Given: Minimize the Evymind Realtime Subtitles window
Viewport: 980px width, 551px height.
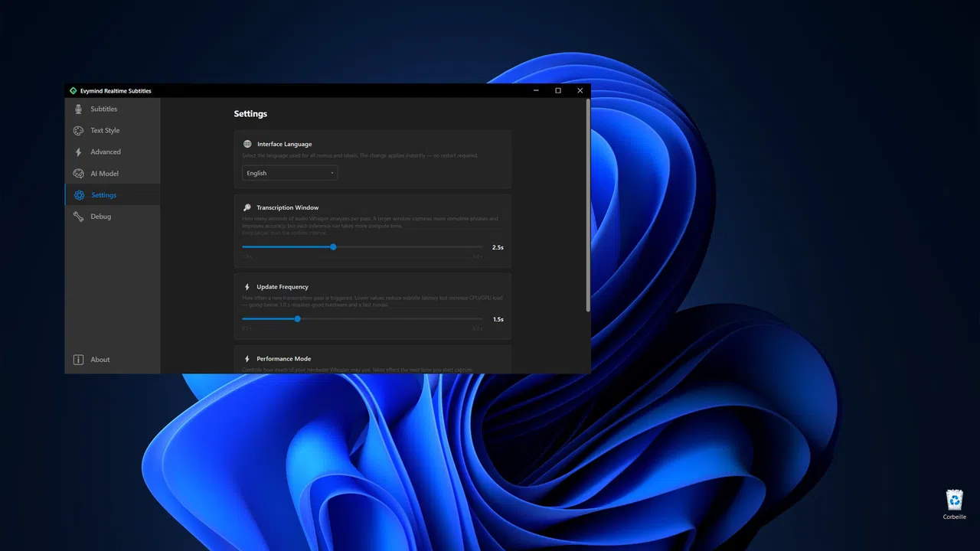Looking at the screenshot, I should click(x=536, y=90).
